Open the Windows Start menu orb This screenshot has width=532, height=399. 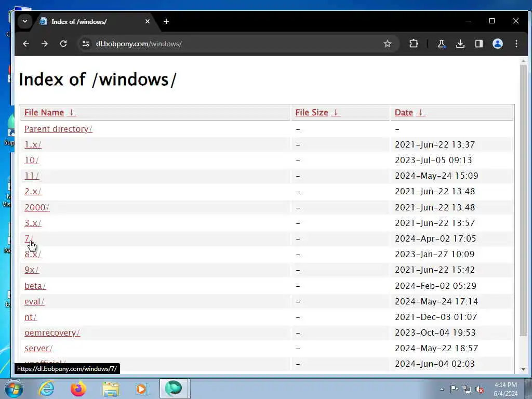[x=14, y=389]
